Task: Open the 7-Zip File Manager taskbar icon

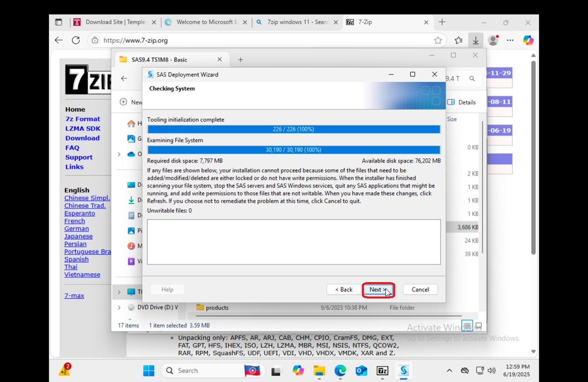Action: coord(382,371)
